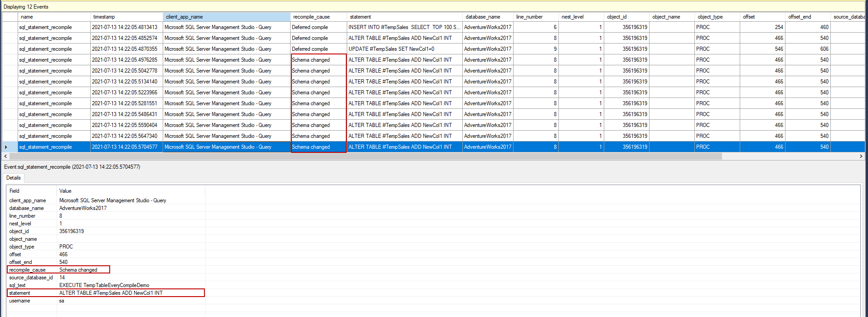Select the row with timestamp 14:22:05.4852574
The width and height of the screenshot is (868, 317).
[433, 38]
